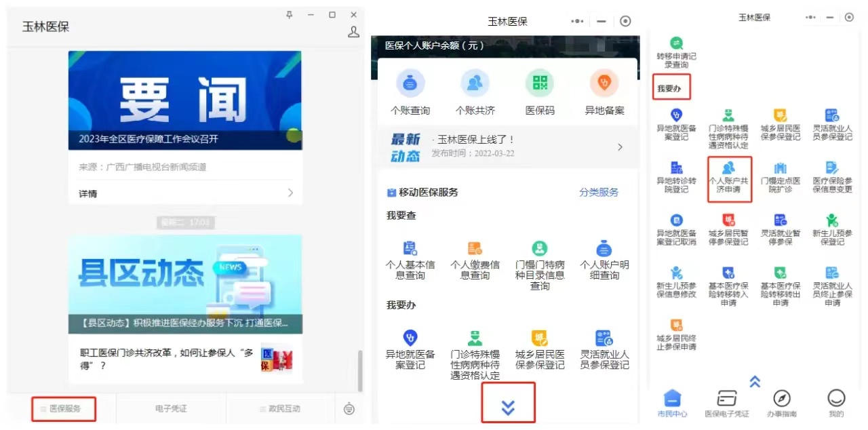Open 个账共济 shared account icon
868x430 pixels.
pyautogui.click(x=475, y=84)
